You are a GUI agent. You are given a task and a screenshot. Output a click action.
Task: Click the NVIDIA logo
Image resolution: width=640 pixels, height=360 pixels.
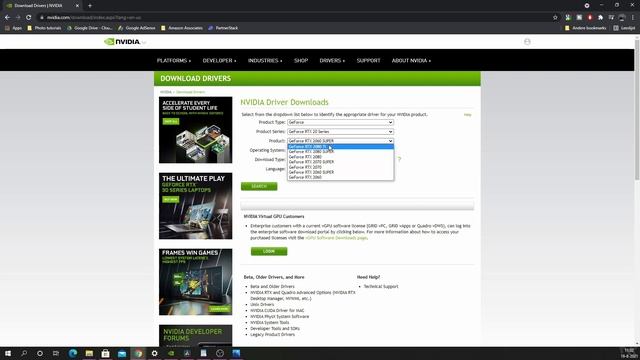122,42
